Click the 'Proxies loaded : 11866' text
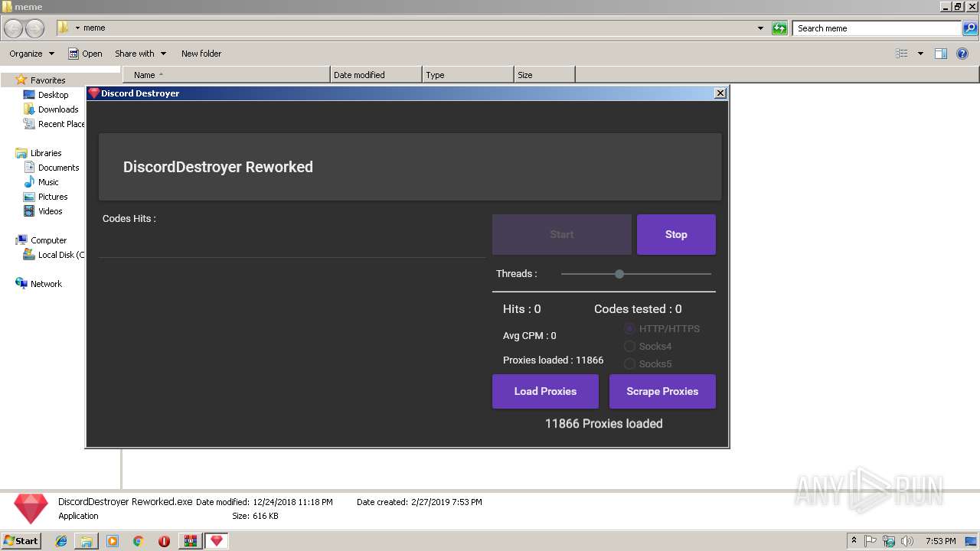 (x=553, y=360)
